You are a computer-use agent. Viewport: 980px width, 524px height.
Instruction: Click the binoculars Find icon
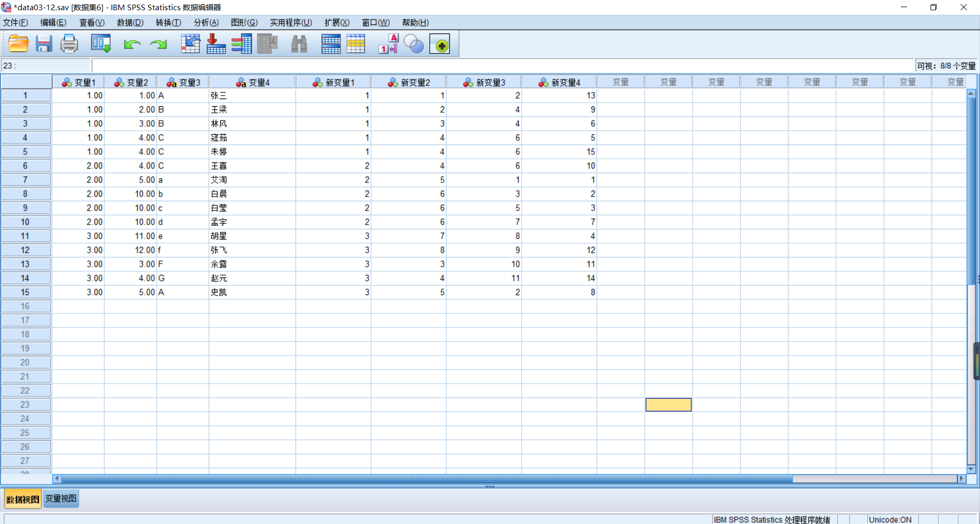tap(299, 44)
